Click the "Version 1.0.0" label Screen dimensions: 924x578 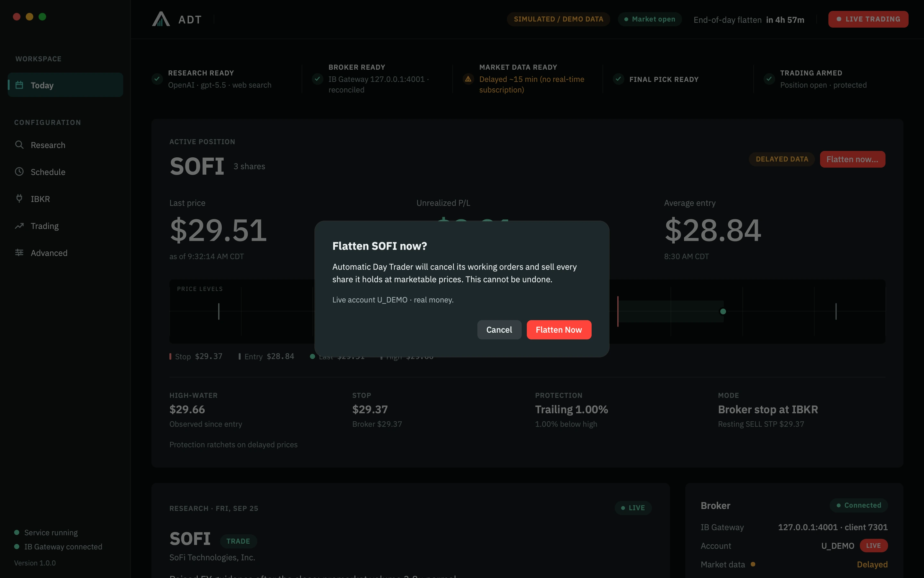35,563
